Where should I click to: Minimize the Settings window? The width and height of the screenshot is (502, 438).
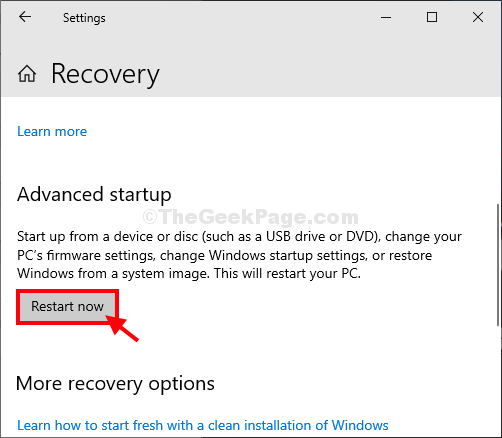pos(386,17)
